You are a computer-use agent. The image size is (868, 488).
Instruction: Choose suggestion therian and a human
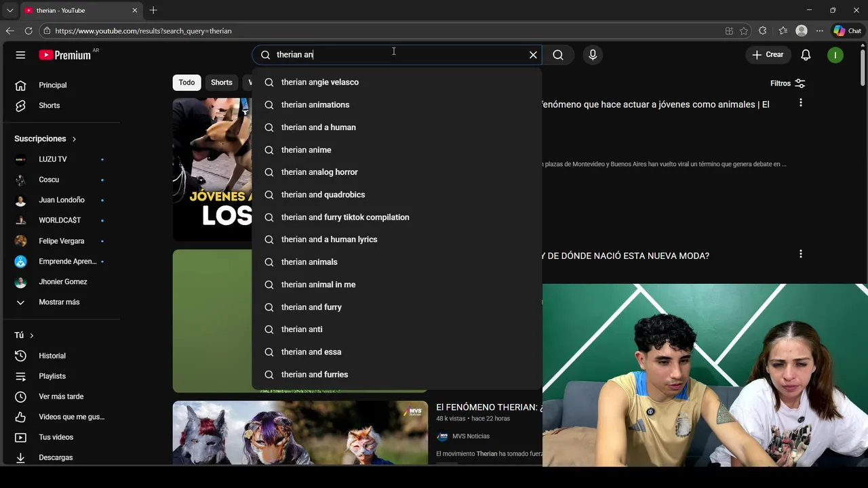397,127
